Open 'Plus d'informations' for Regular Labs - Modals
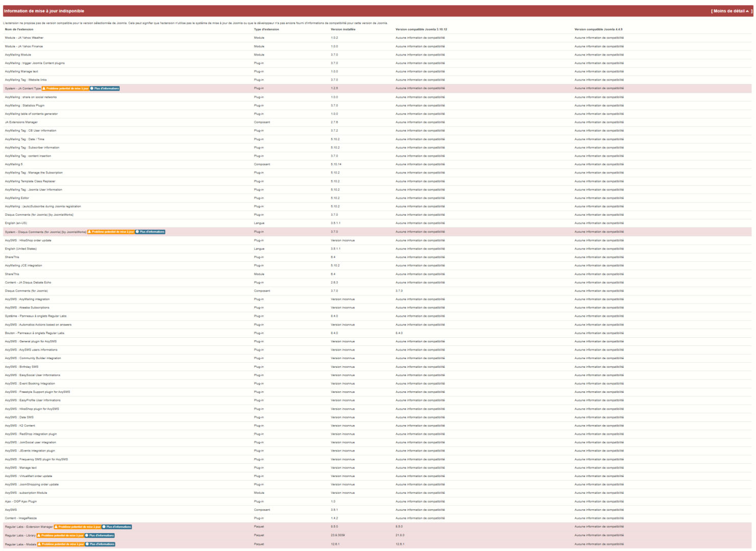This screenshot has width=756, height=551. coord(100,544)
